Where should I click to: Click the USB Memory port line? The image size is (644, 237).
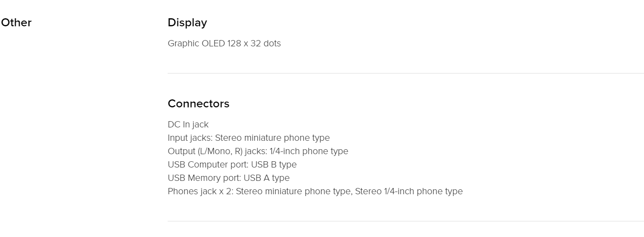click(229, 178)
